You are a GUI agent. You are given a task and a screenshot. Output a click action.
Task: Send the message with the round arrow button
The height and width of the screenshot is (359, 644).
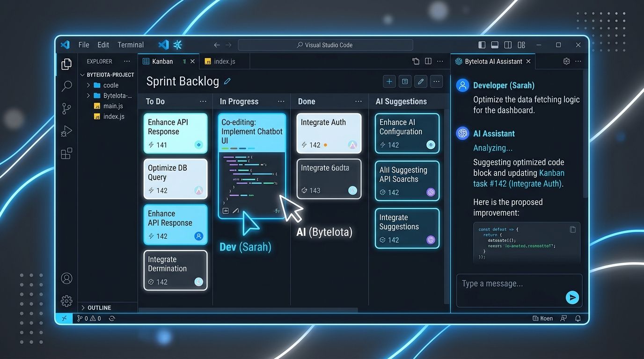tap(572, 297)
